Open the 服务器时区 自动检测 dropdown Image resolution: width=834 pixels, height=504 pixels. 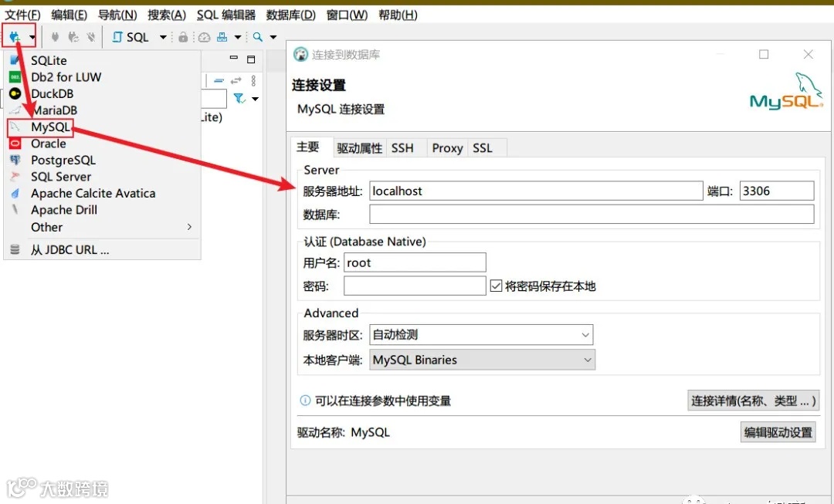pos(481,335)
